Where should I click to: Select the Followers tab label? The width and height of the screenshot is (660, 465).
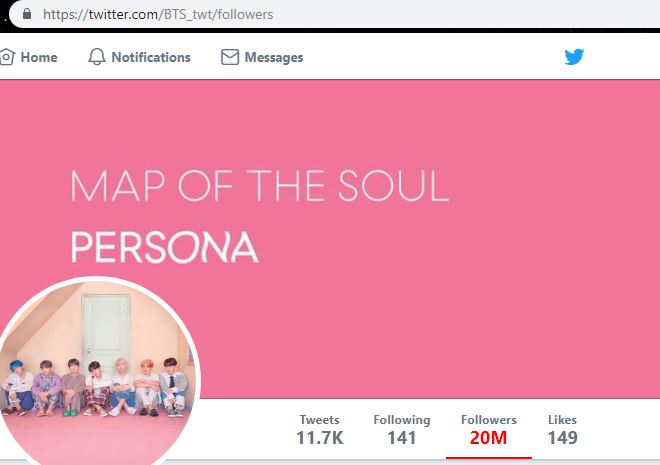489,420
